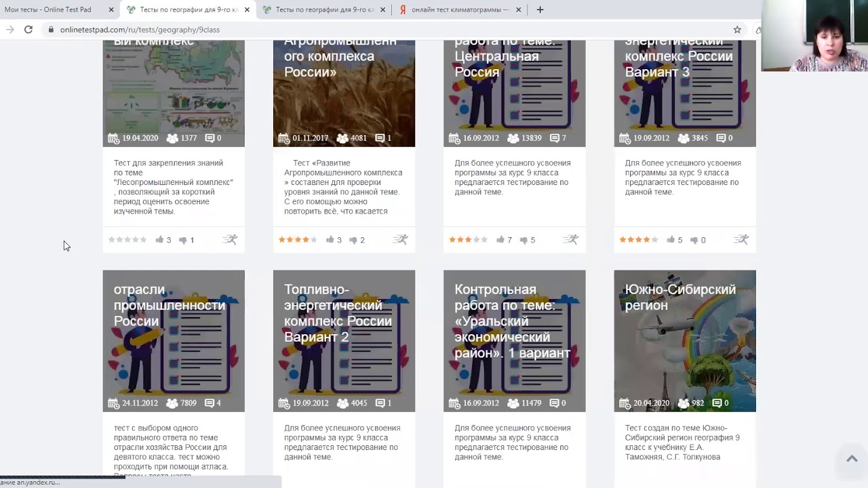Screen dimensions: 868x488
Task: Reload the page
Action: (x=28, y=30)
